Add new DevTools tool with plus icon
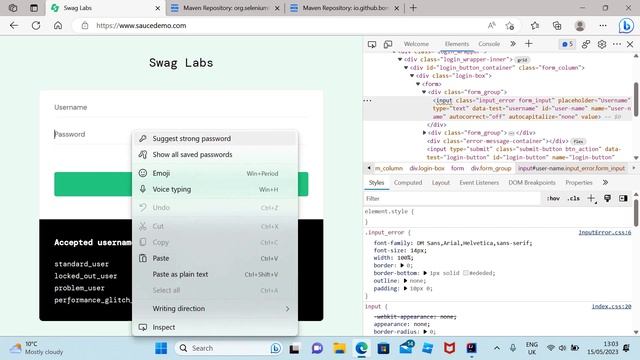This screenshot has height=360, width=640. [529, 44]
